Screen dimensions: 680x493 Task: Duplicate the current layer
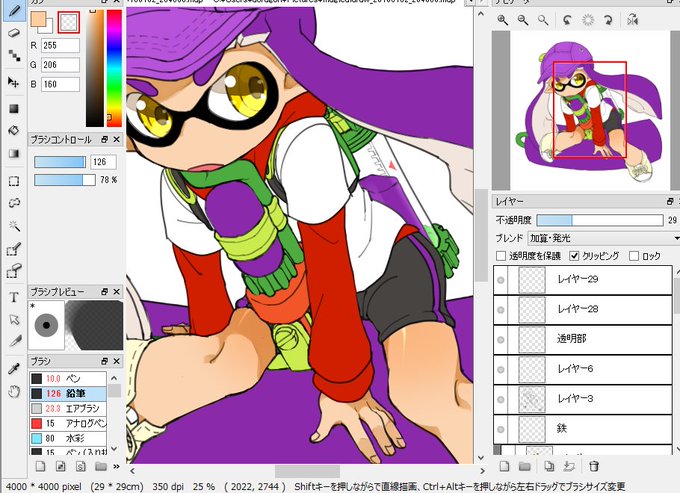(549, 467)
